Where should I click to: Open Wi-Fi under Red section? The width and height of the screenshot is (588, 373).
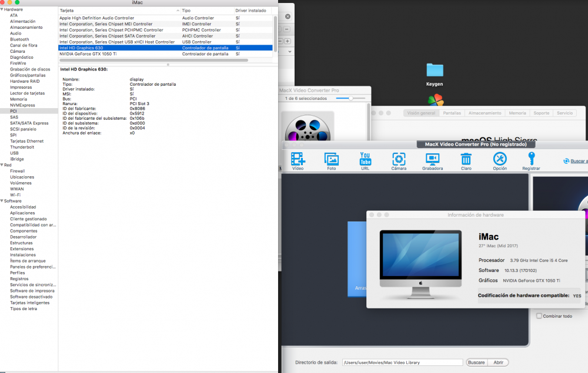click(x=15, y=195)
